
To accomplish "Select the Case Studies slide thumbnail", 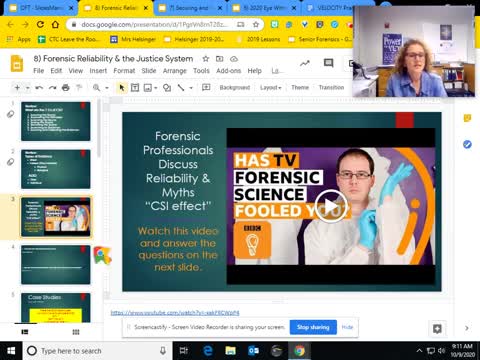I will pos(56,308).
